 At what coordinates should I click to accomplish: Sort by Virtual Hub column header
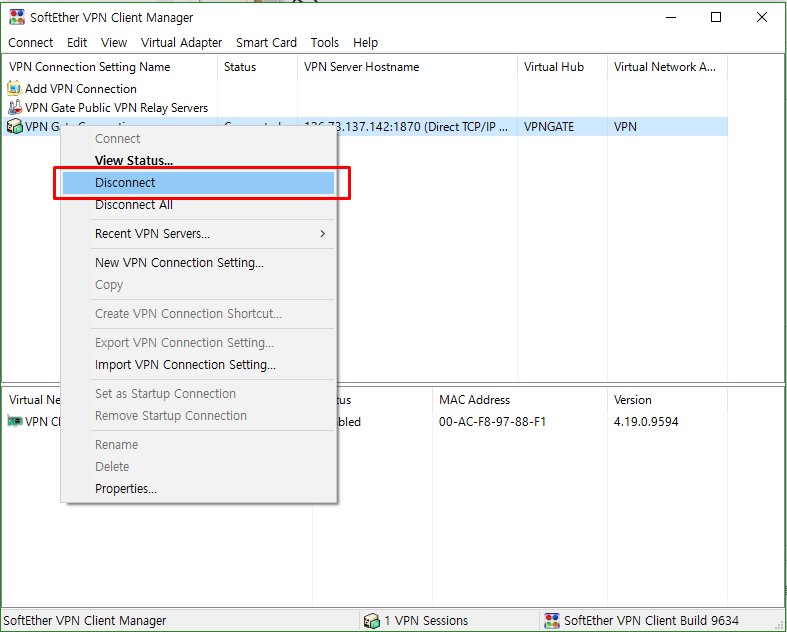pos(562,67)
